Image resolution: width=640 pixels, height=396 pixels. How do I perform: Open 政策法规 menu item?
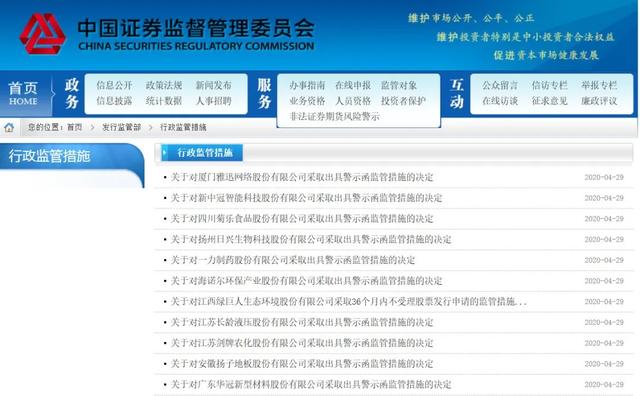click(x=164, y=85)
